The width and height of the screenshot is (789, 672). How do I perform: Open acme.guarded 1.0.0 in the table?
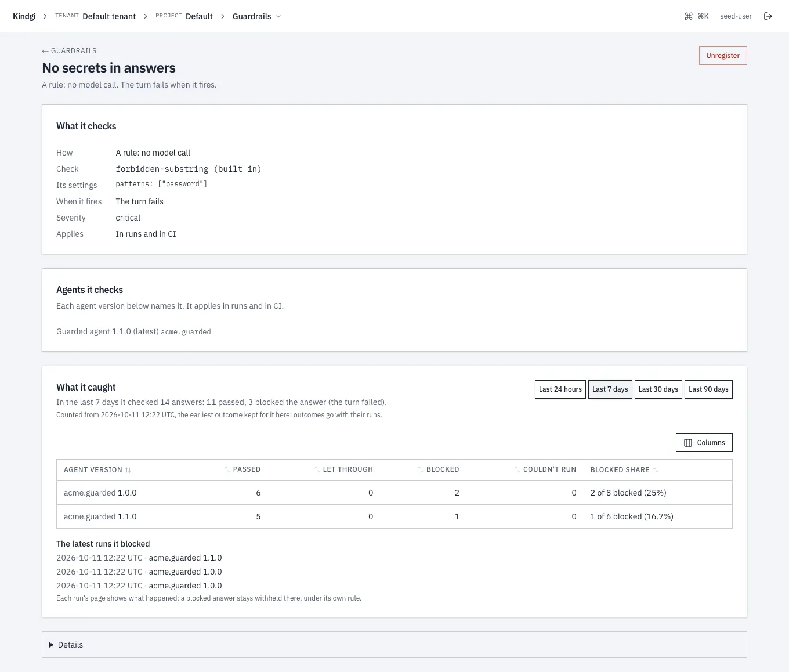100,493
